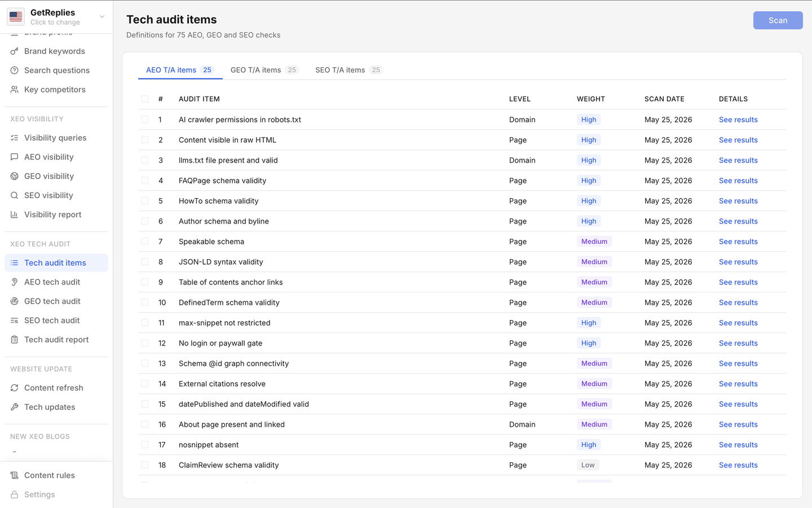Select the llms.txt file row checkbox

[145, 160]
